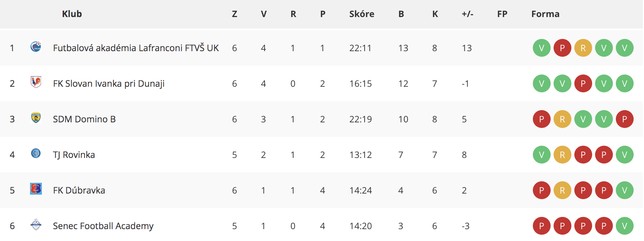This screenshot has height=241, width=644.
Task: Click Lafranconi's red P loss form badge
Action: tap(562, 48)
